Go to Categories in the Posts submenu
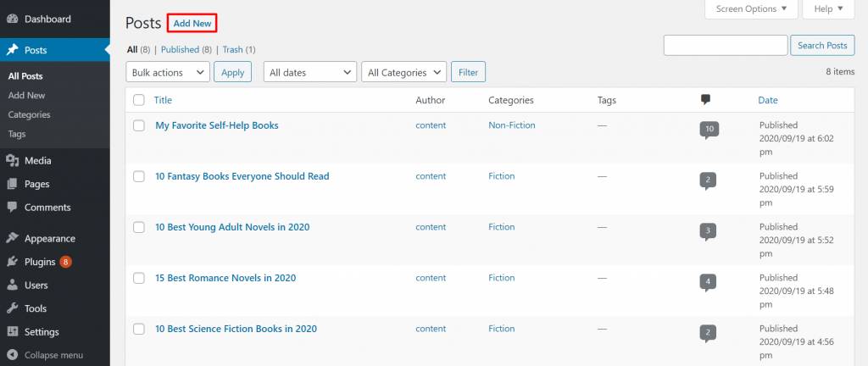868x366 pixels. point(29,114)
